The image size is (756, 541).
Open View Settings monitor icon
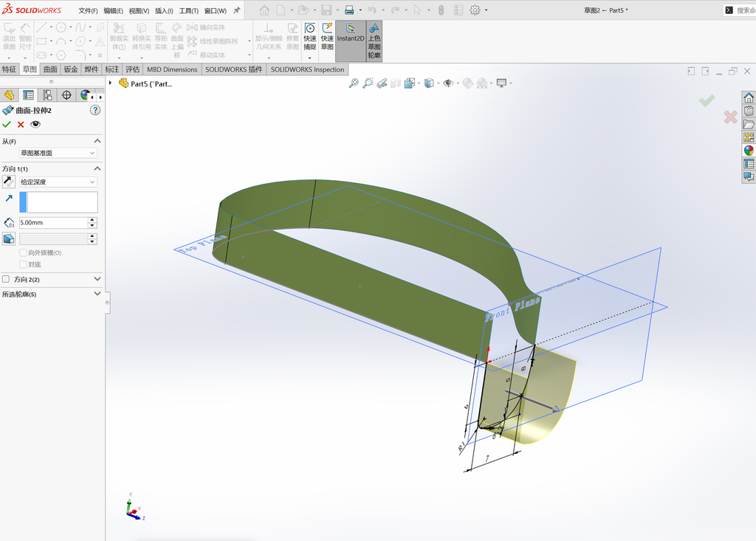(x=501, y=83)
